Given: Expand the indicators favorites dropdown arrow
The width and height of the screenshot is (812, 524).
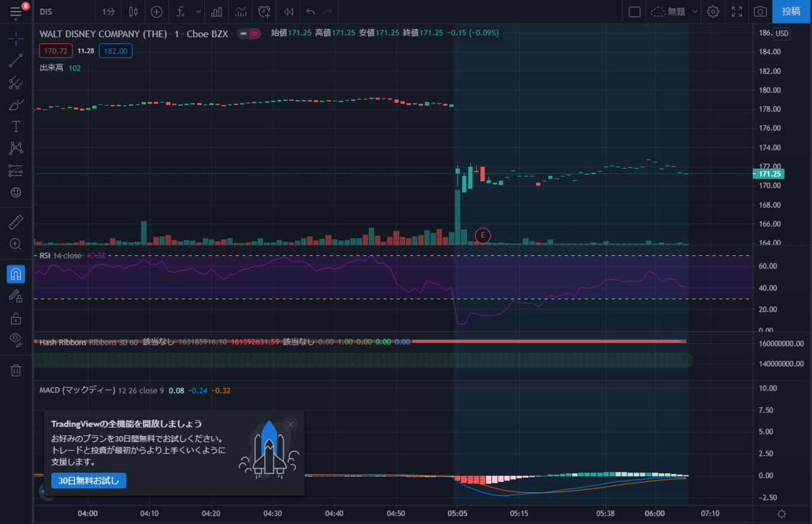Looking at the screenshot, I should pyautogui.click(x=198, y=12).
